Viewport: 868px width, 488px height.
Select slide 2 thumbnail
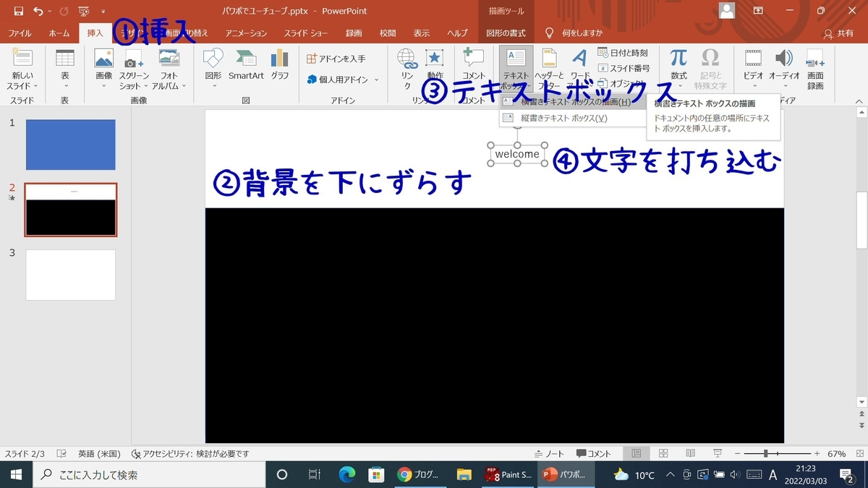coord(70,210)
